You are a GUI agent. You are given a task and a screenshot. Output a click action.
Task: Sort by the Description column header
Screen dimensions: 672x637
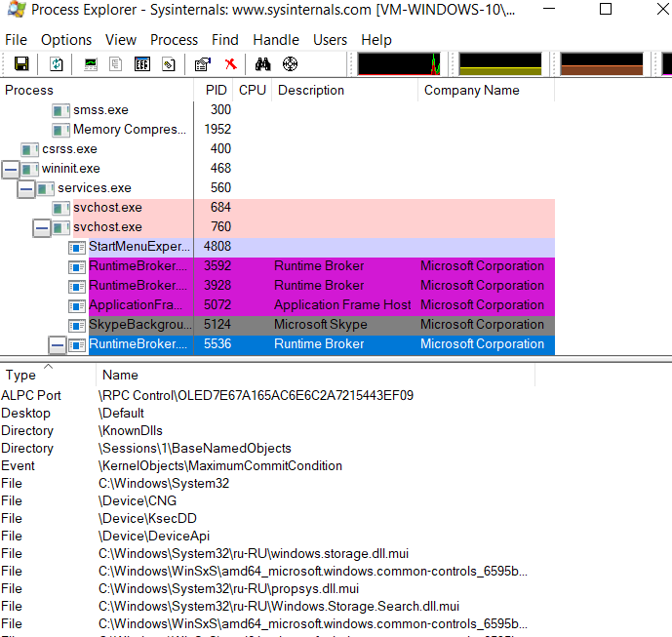click(x=345, y=90)
